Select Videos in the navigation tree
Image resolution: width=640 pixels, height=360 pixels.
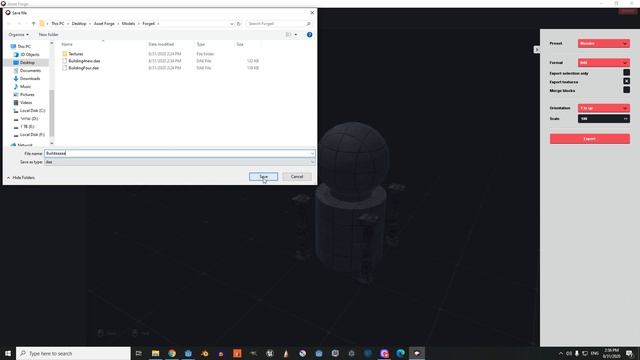point(26,102)
